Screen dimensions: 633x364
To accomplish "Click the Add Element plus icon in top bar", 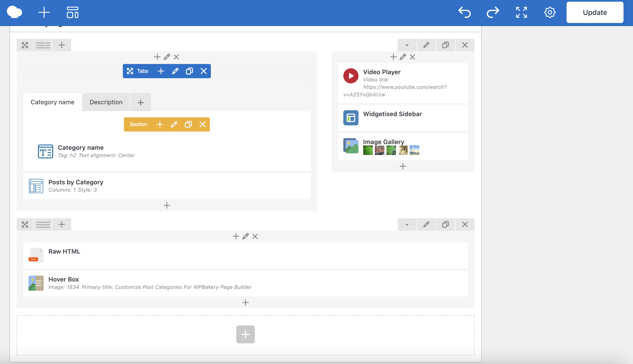I will [44, 12].
